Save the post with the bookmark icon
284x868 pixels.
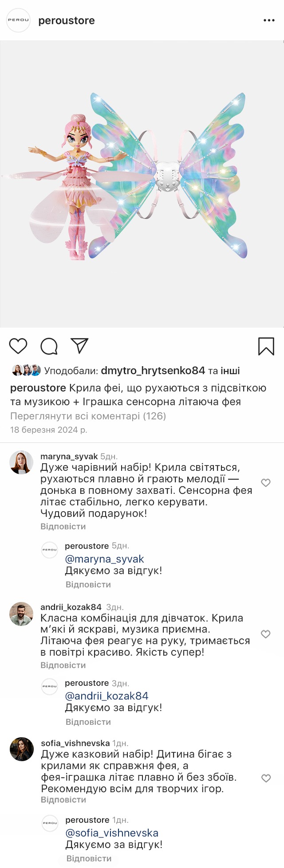(x=266, y=346)
